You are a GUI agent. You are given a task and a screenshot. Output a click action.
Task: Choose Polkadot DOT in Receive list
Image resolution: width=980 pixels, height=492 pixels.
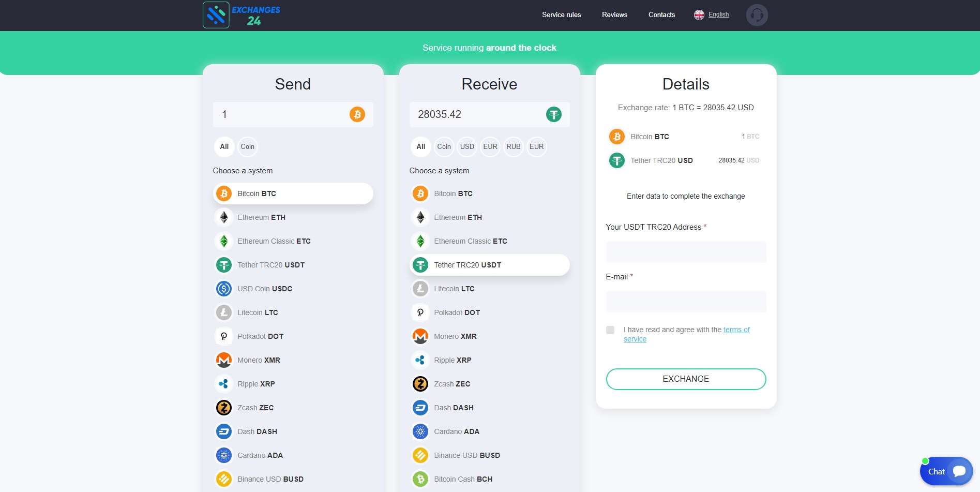pyautogui.click(x=489, y=312)
